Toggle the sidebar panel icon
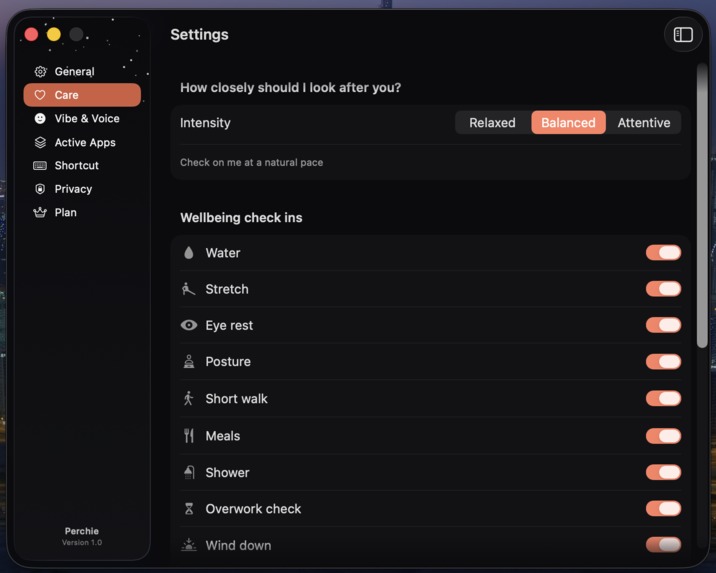This screenshot has width=716, height=573. click(683, 35)
